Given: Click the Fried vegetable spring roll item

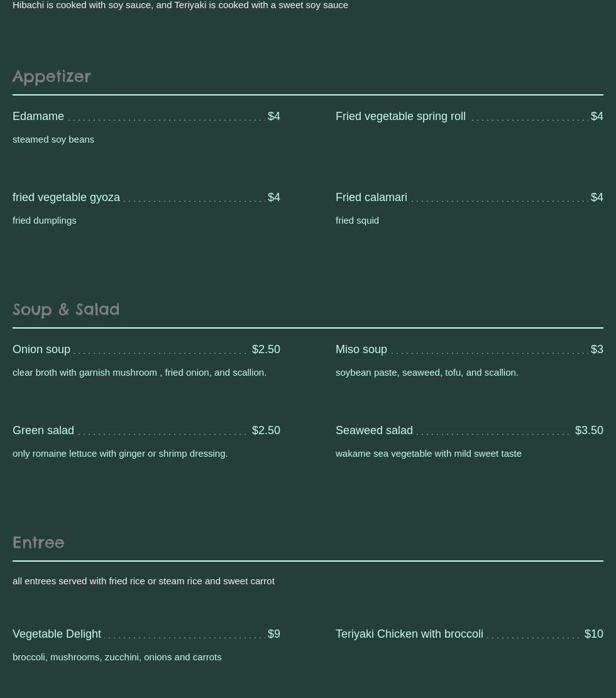Looking at the screenshot, I should coord(400,116).
